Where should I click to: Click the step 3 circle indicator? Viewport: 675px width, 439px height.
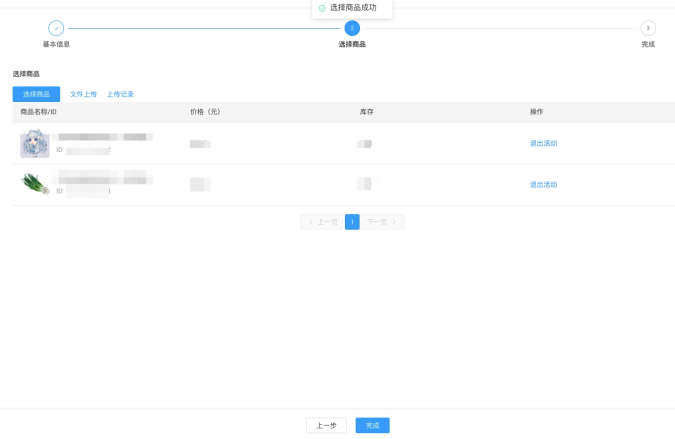(x=648, y=28)
